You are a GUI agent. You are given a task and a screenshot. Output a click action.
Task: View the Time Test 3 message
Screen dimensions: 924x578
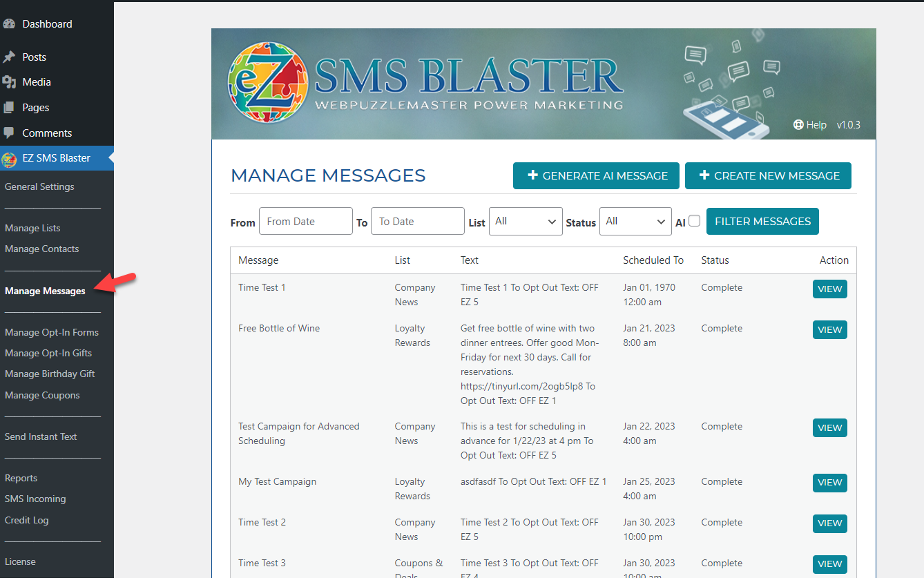[829, 564]
